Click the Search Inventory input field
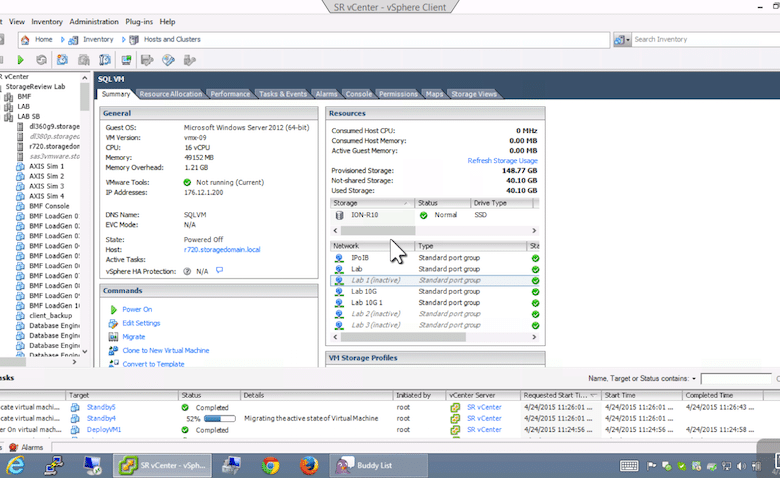 (706, 40)
